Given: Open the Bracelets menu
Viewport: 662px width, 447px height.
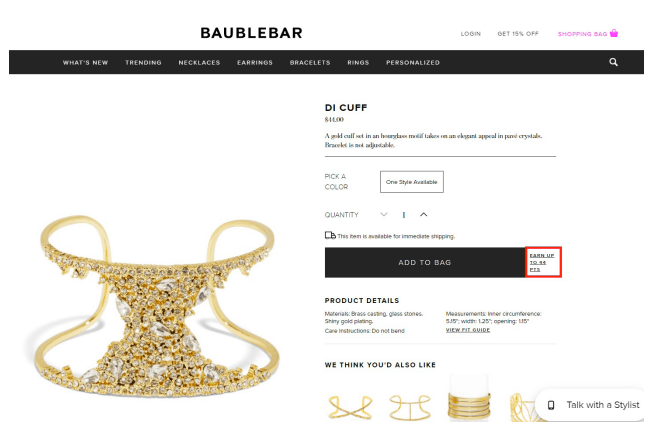Looking at the screenshot, I should (x=310, y=62).
